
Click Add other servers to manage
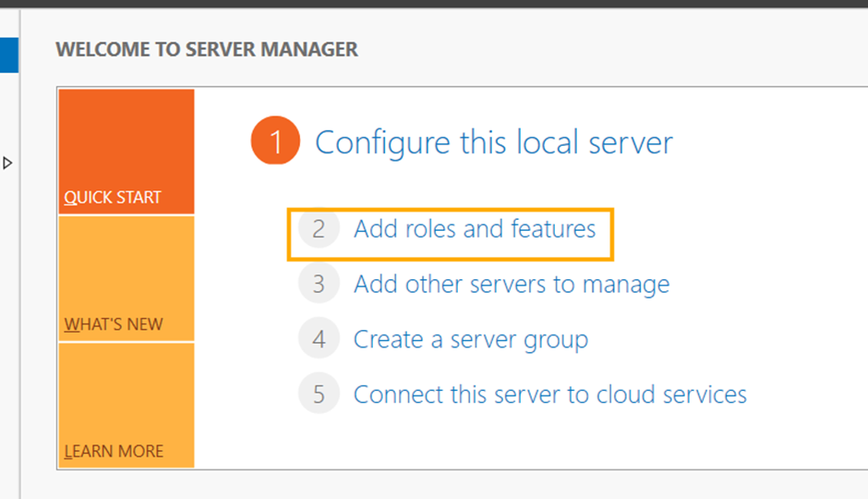click(x=512, y=285)
